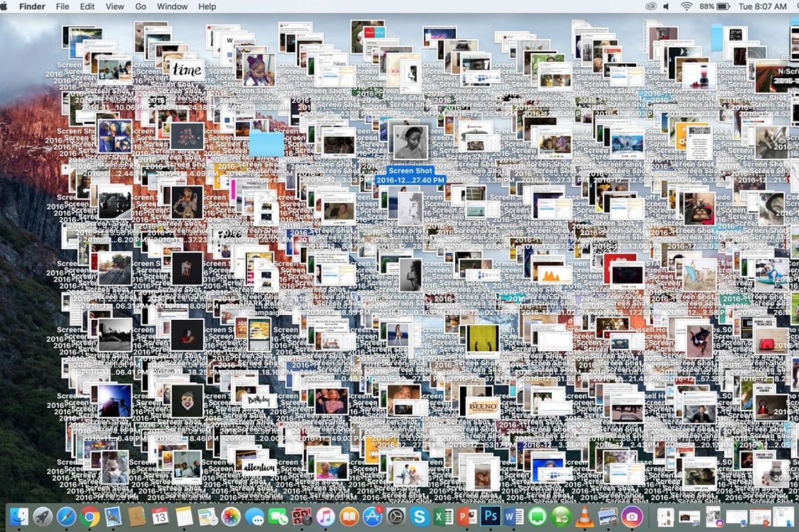Select the blue folder on the desktop
Image resolution: width=799 pixels, height=532 pixels.
pos(267,143)
